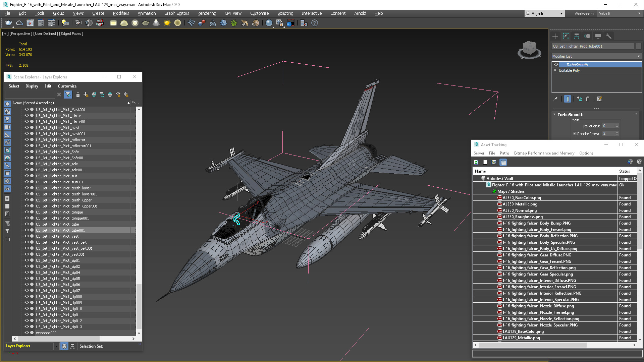644x362 pixels.
Task: Toggle the Render Iters checkbox
Action: pyautogui.click(x=575, y=134)
